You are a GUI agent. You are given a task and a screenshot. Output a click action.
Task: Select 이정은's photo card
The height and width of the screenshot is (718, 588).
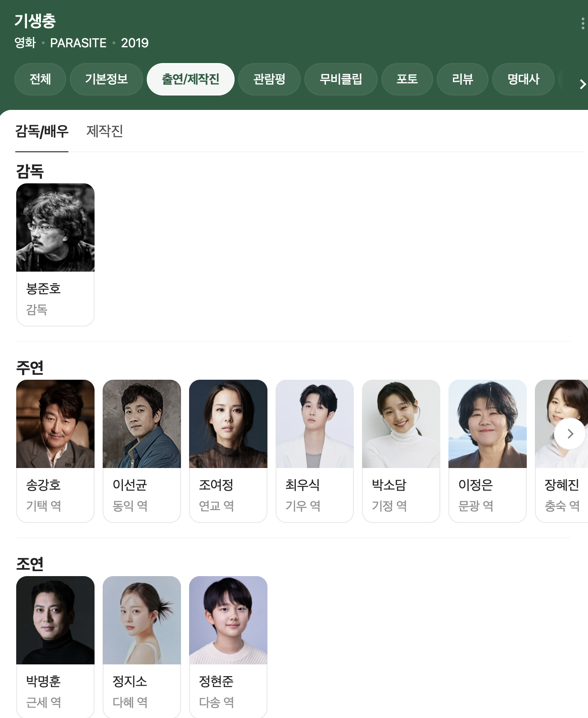(488, 451)
